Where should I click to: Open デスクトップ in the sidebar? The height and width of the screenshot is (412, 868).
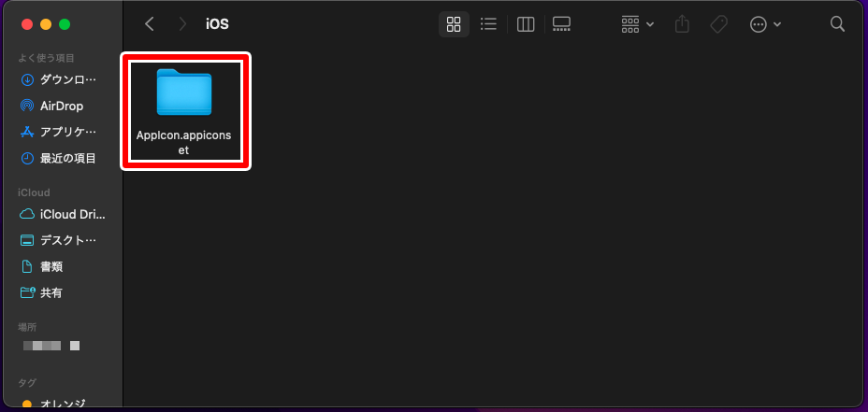tap(61, 240)
